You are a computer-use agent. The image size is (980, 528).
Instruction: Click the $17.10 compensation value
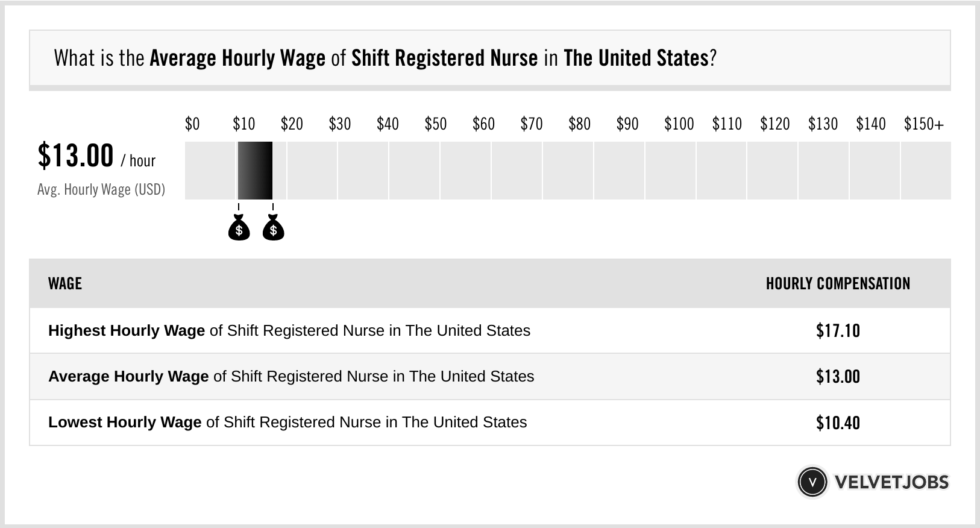(838, 331)
